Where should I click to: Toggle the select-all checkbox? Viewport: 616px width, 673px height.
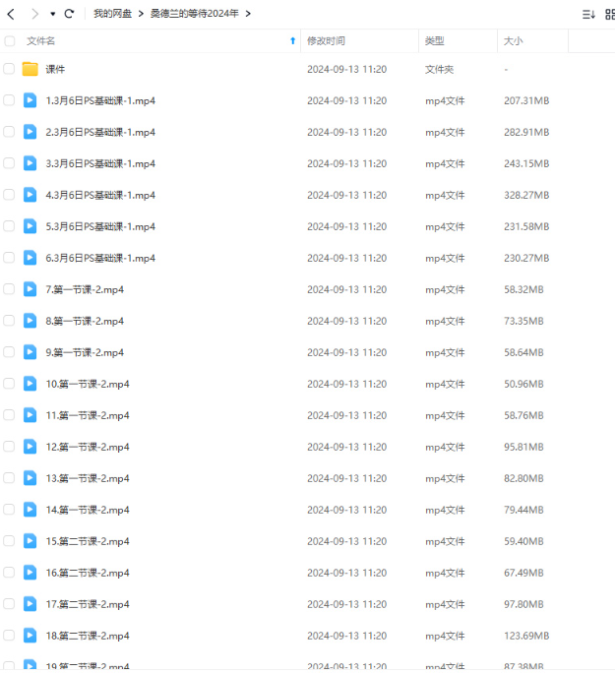[x=10, y=41]
